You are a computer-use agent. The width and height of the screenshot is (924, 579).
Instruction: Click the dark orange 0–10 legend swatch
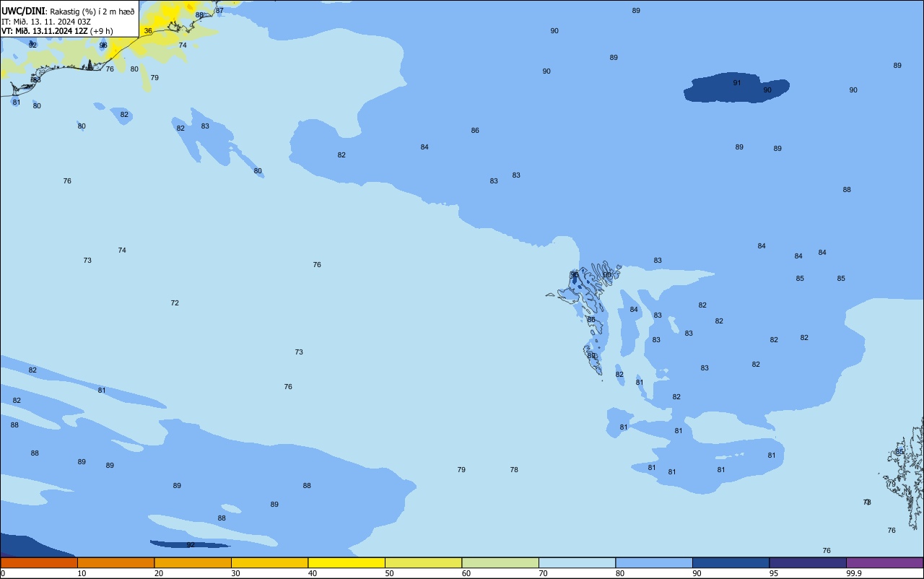pos(39,562)
